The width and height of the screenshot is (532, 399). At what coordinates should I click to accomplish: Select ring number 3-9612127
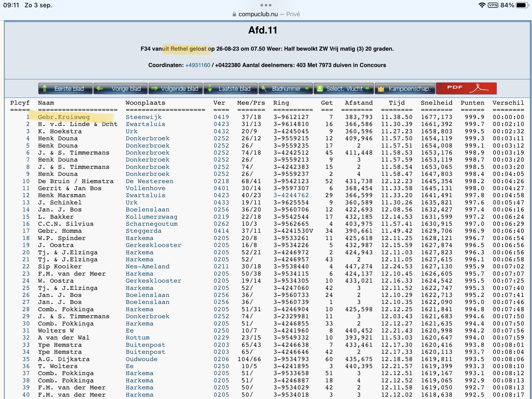pyautogui.click(x=291, y=117)
